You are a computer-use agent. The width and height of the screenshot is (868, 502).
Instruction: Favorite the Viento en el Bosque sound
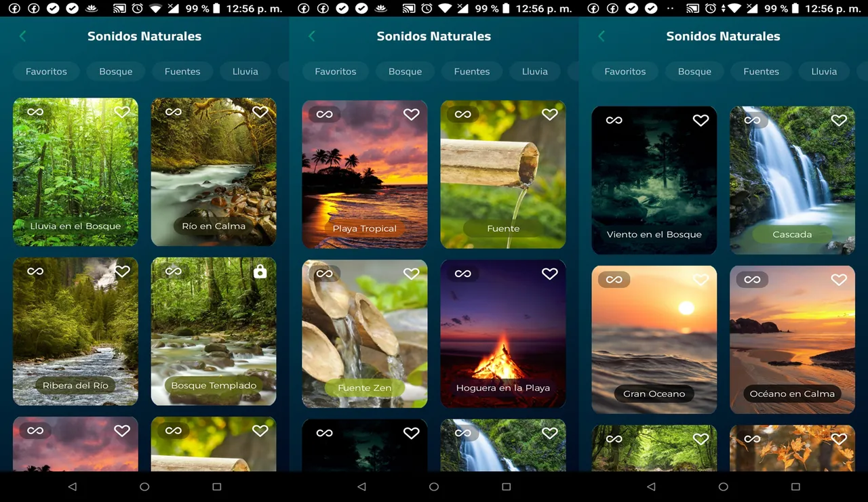tap(701, 120)
